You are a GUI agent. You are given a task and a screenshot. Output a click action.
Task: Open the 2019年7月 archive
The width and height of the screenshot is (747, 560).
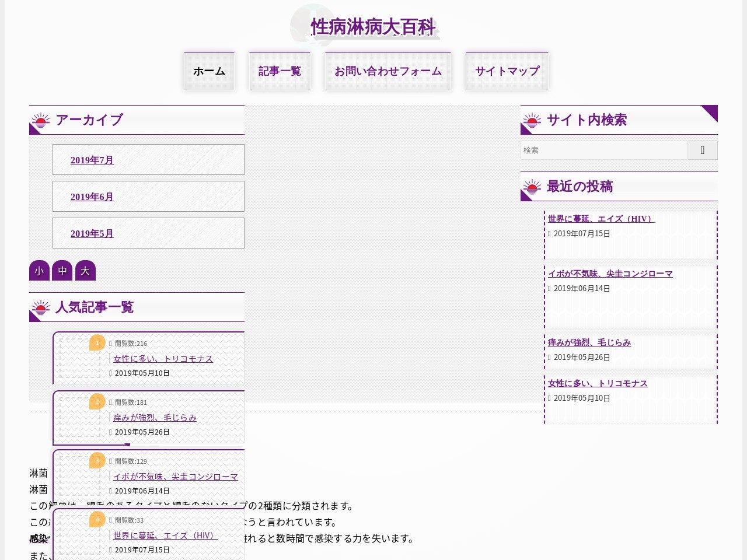point(92,160)
